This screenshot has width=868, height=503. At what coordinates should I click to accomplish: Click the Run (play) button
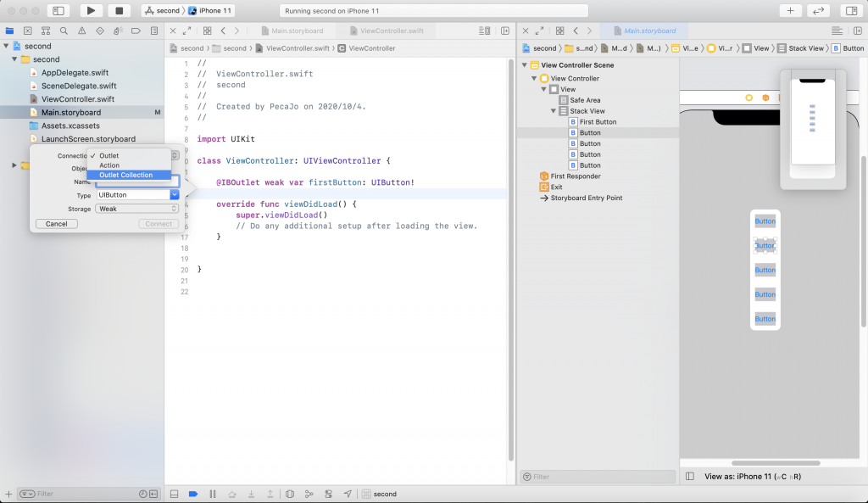[x=91, y=11]
